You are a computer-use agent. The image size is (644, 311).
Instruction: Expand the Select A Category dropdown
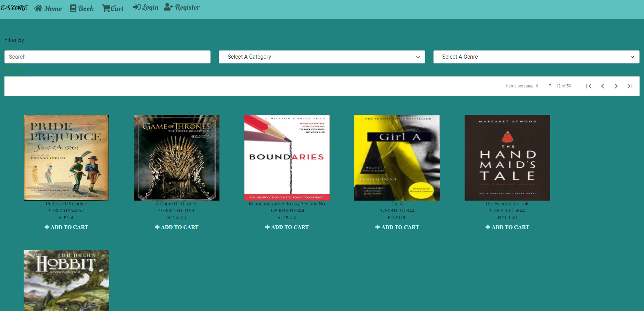(x=321, y=57)
